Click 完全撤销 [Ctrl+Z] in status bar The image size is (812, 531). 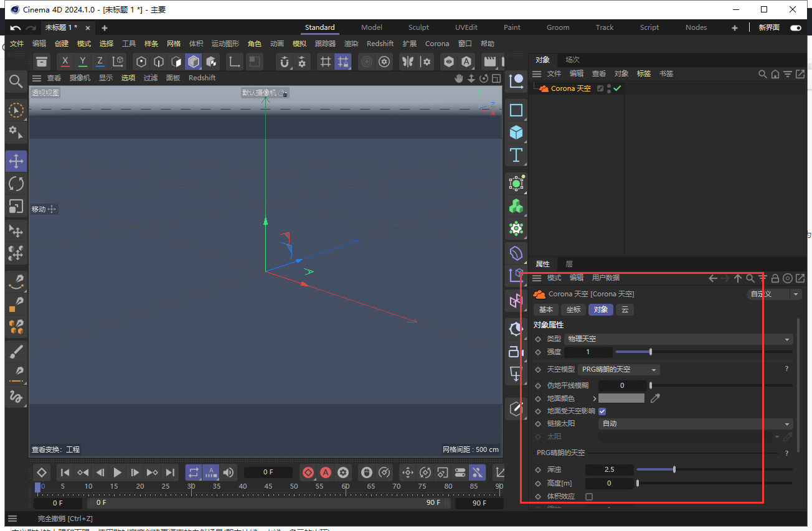[65, 519]
